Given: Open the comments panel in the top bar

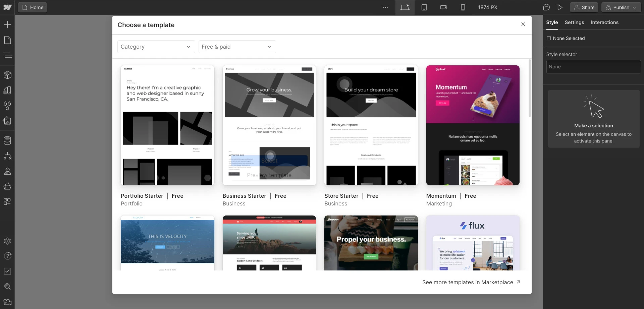Looking at the screenshot, I should (x=547, y=7).
